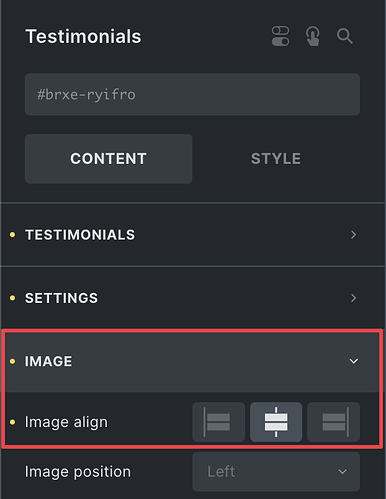This screenshot has height=499, width=386.
Task: Open the Image position dropdown
Action: (x=276, y=472)
